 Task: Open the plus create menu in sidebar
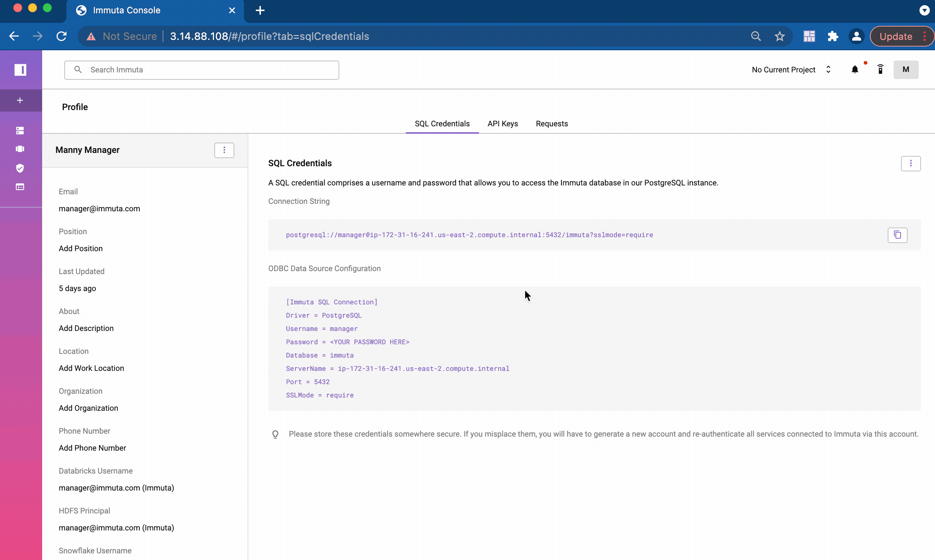click(x=20, y=100)
